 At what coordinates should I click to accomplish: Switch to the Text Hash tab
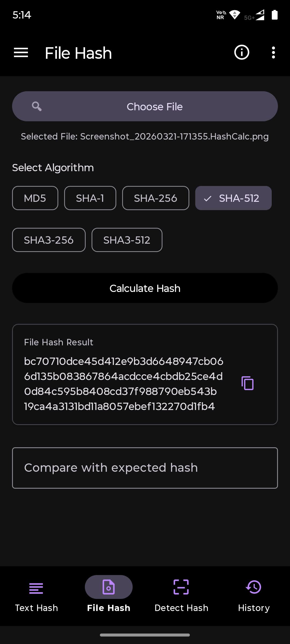point(36,608)
